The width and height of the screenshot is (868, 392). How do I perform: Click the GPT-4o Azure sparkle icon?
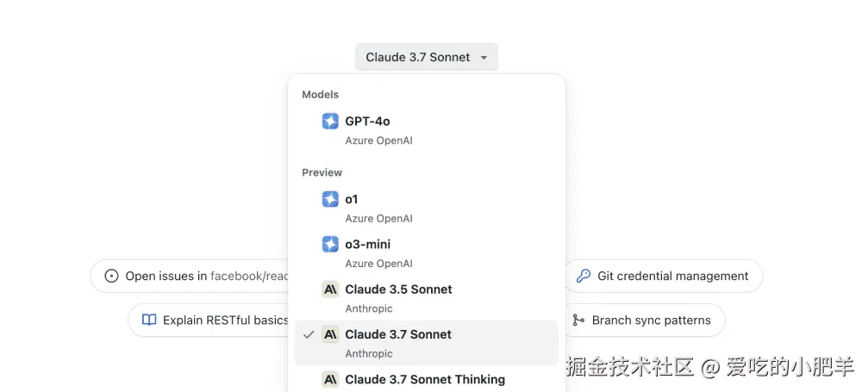[x=330, y=121]
